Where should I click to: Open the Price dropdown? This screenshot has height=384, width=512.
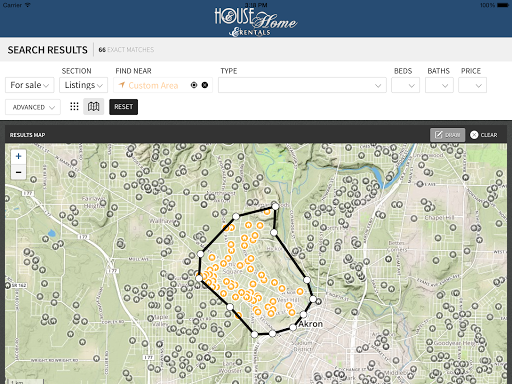coord(472,85)
